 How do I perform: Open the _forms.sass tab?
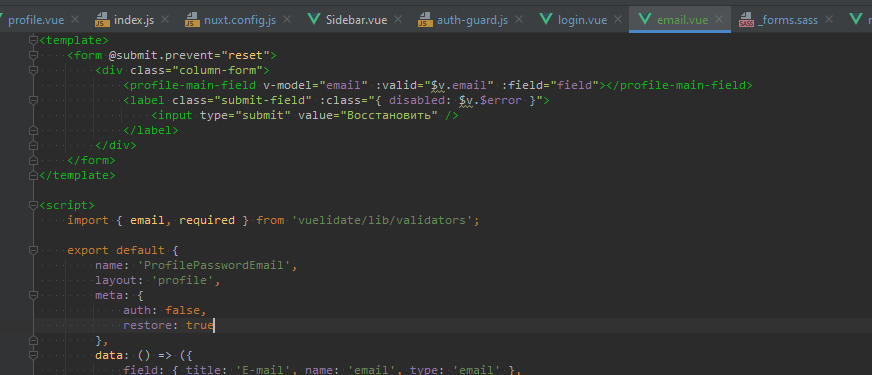tap(787, 20)
